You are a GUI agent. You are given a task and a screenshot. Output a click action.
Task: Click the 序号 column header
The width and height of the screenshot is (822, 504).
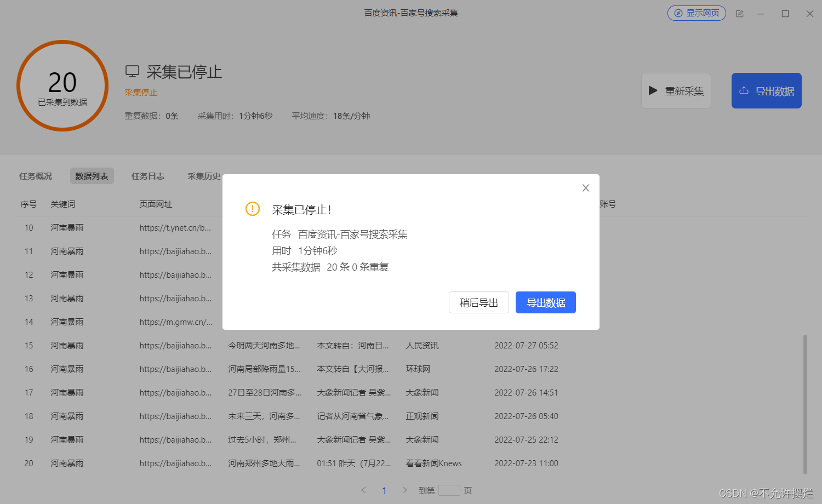tap(28, 204)
